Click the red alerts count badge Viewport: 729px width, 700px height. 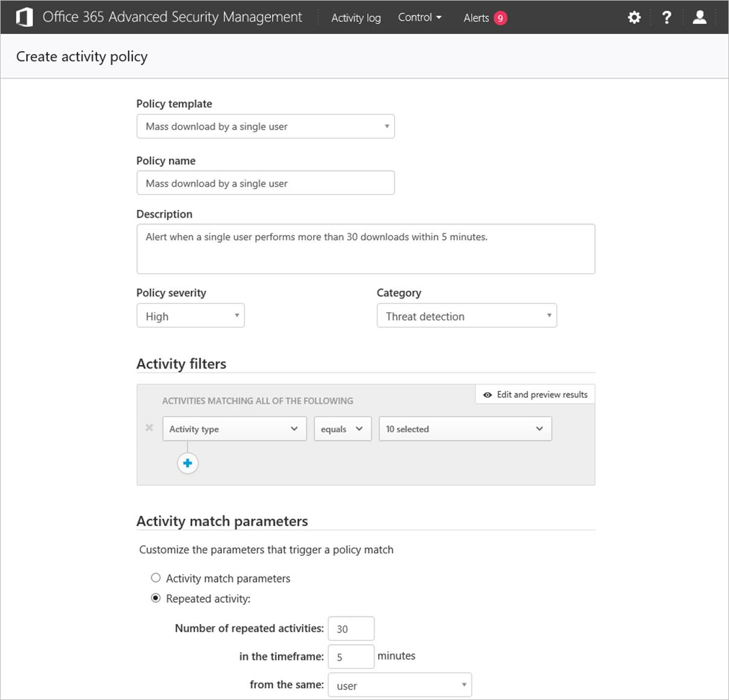click(x=500, y=18)
